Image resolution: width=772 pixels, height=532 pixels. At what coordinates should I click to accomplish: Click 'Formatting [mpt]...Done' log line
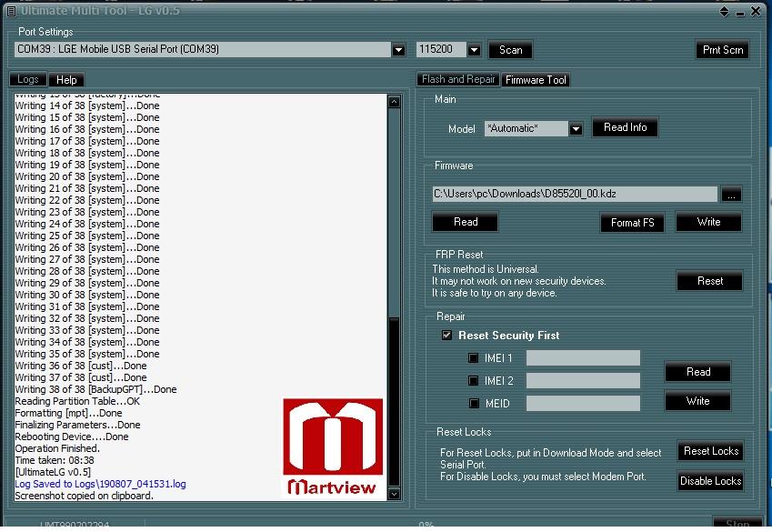(x=68, y=413)
